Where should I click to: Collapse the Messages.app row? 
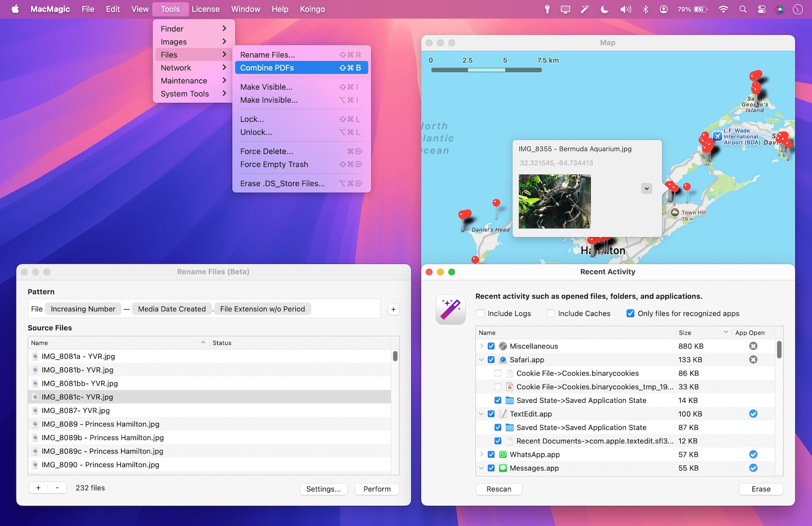481,468
